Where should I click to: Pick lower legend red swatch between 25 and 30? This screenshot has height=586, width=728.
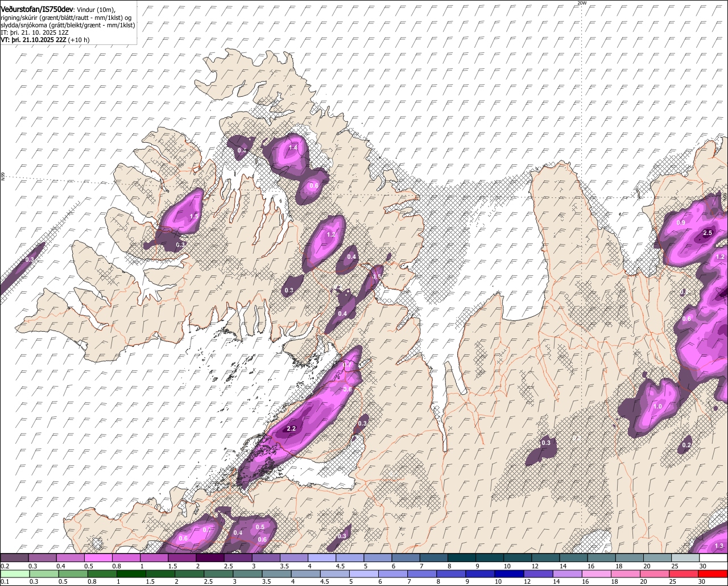click(684, 573)
